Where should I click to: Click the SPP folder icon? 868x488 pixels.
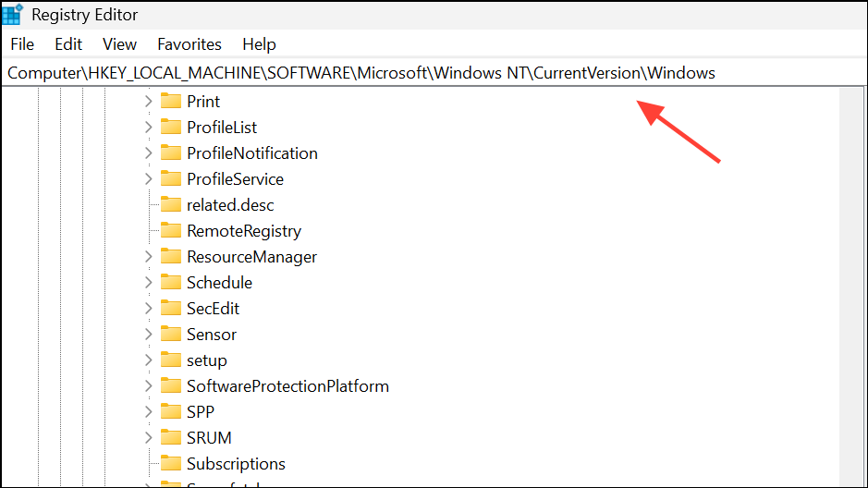170,411
